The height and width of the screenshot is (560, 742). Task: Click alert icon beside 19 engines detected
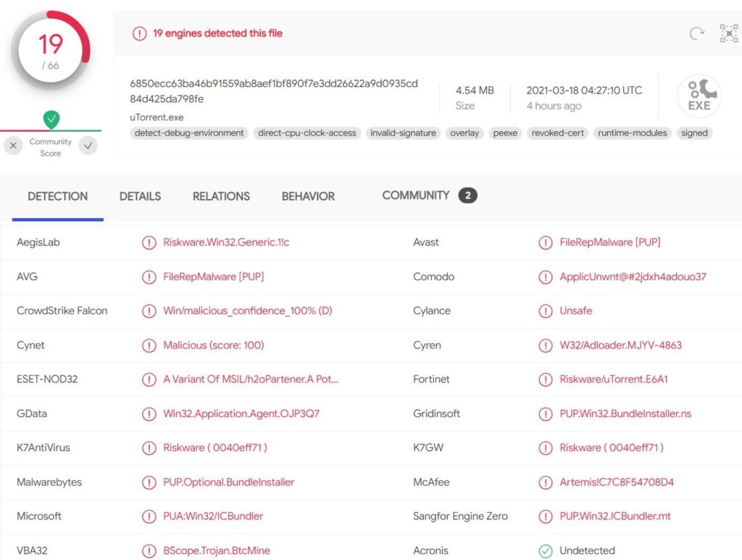point(140,33)
